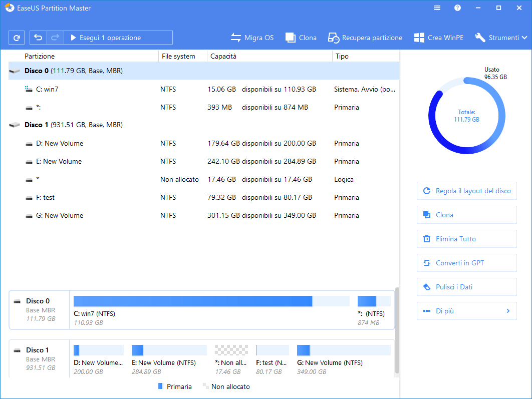Click F: test block in Disco 1 map
532x399 pixels.
273,359
